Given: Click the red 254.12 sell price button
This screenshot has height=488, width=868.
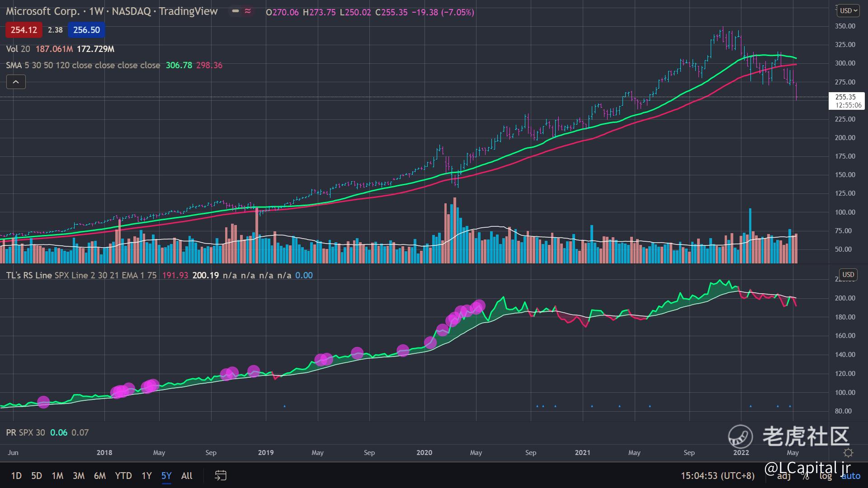Looking at the screenshot, I should (24, 30).
